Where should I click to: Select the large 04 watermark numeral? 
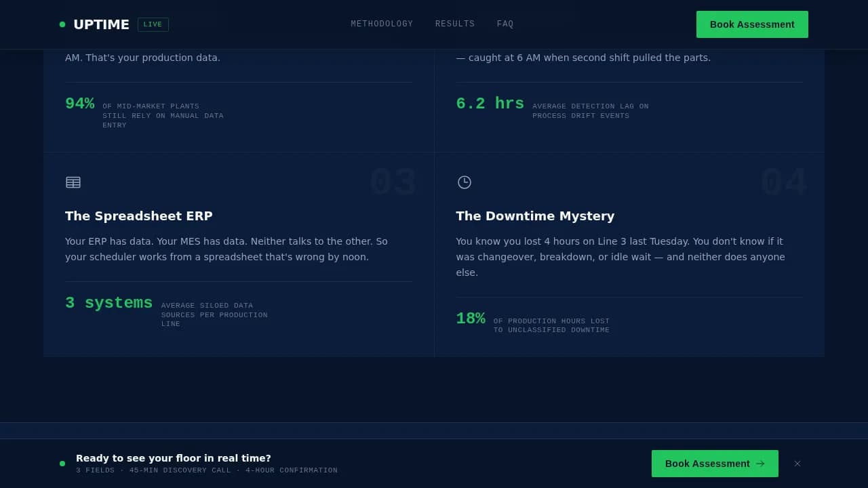tap(784, 182)
